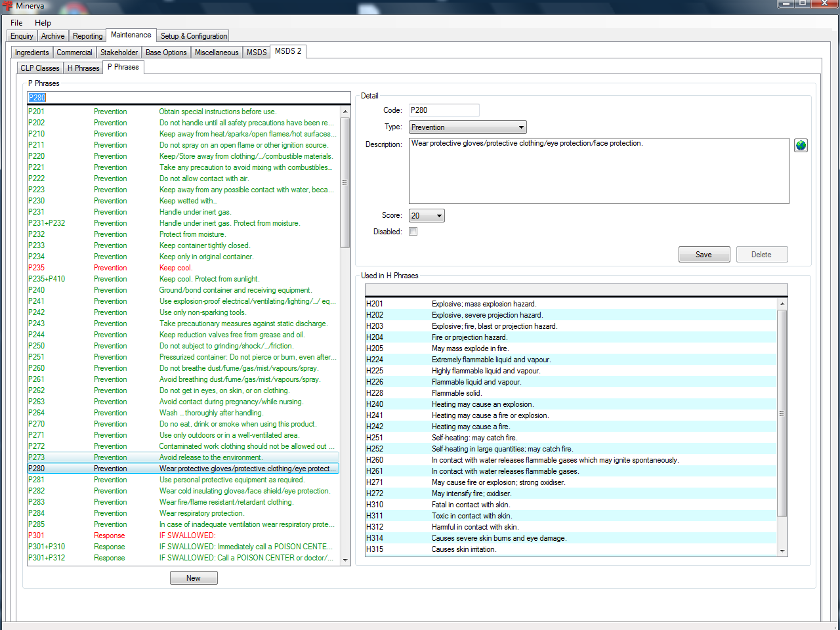The image size is (840, 630).
Task: Click the H Phrases list scroll-down arrow
Action: pos(782,551)
